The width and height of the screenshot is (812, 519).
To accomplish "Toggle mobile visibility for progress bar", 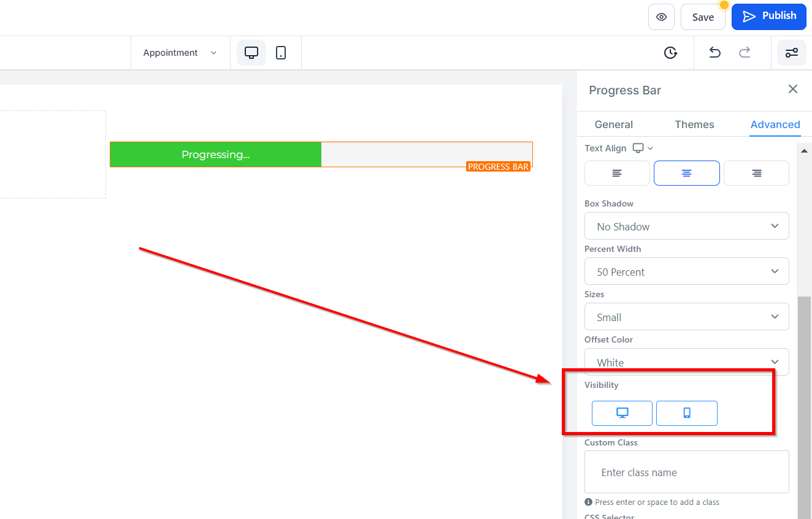I will coord(687,413).
